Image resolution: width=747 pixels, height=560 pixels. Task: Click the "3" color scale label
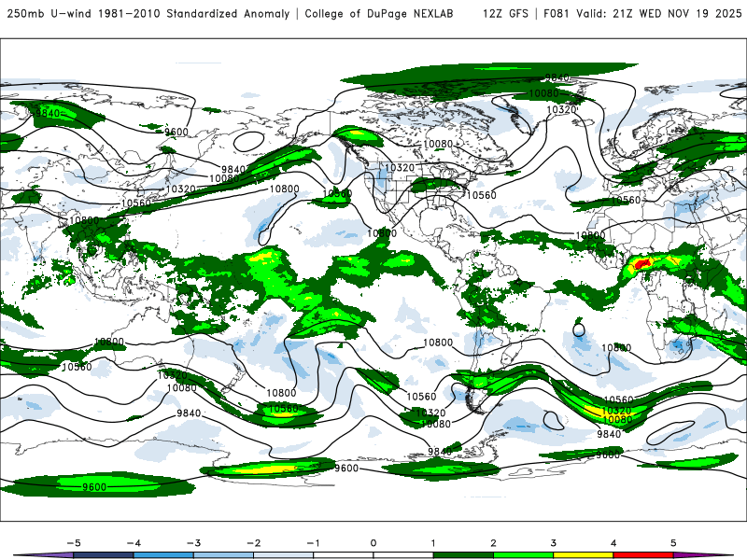click(553, 543)
